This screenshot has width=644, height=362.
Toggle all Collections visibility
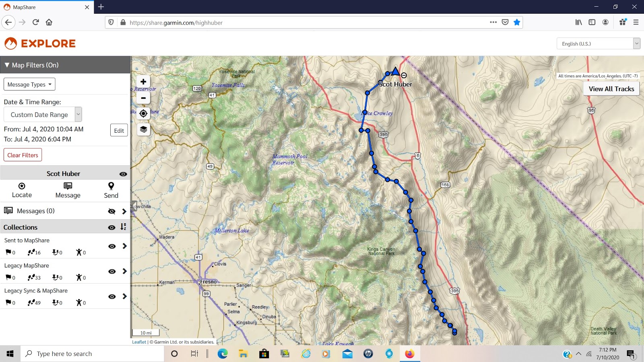111,227
